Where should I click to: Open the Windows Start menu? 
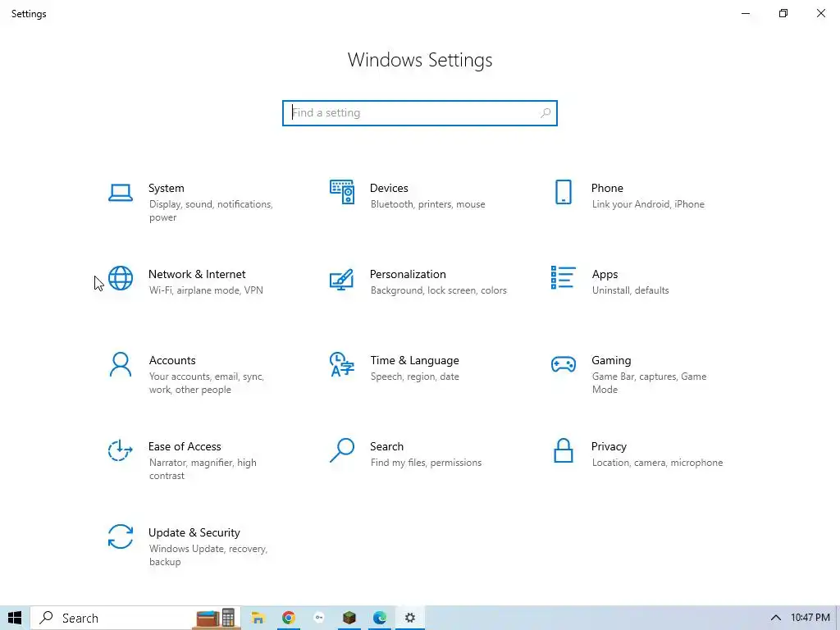pos(15,618)
